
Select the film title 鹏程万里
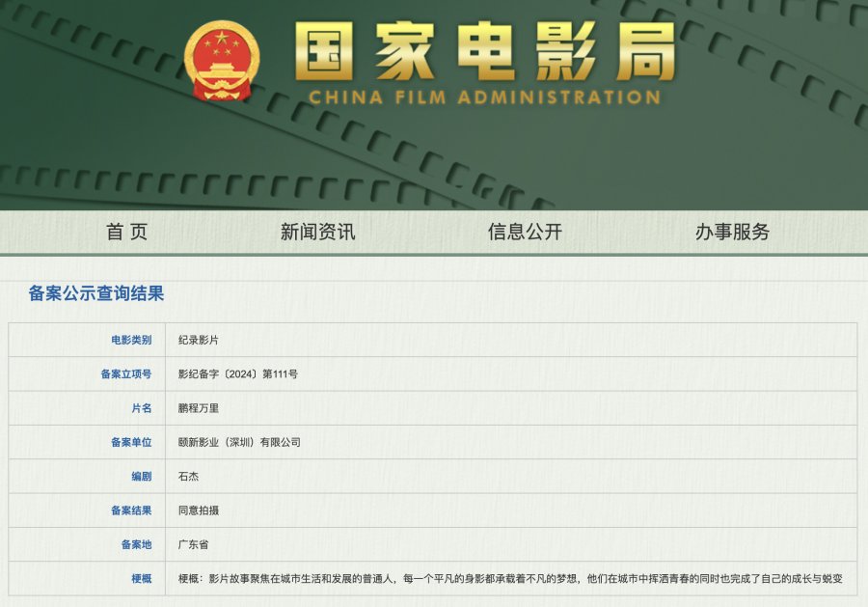(198, 408)
